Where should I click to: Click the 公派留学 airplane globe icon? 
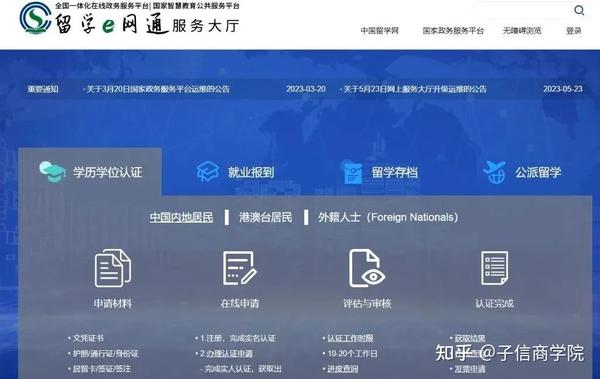pos(494,172)
